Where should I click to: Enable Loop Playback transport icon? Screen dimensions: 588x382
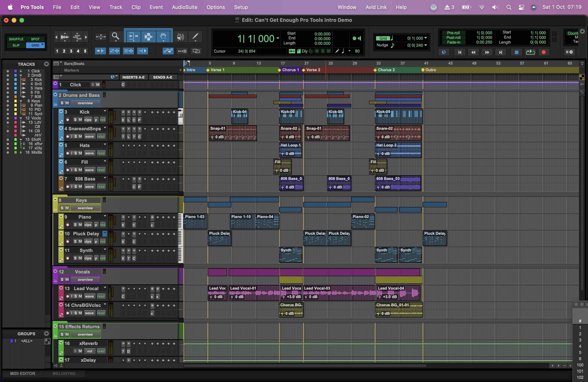(x=530, y=52)
